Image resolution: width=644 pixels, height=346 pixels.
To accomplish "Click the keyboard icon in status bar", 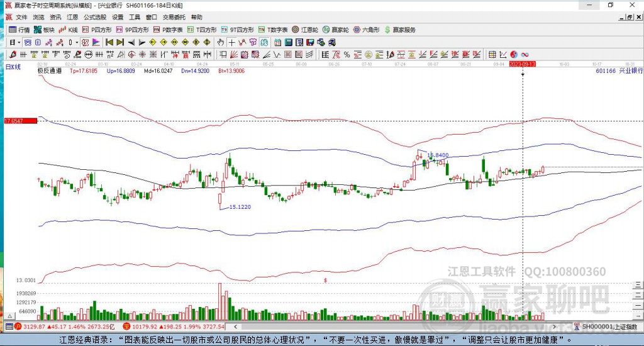I will (9, 326).
